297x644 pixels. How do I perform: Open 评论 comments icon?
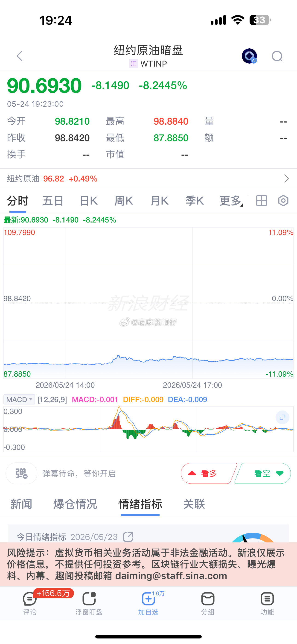tap(29, 603)
